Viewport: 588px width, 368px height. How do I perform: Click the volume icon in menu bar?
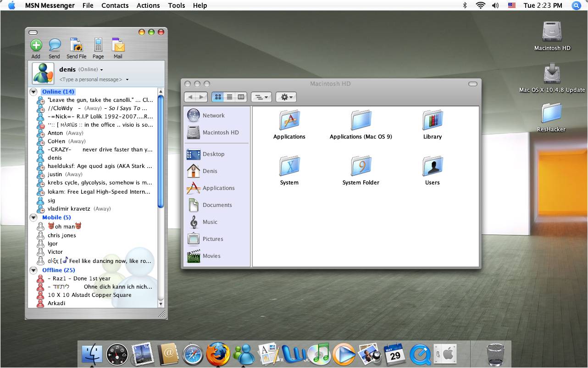tap(495, 6)
